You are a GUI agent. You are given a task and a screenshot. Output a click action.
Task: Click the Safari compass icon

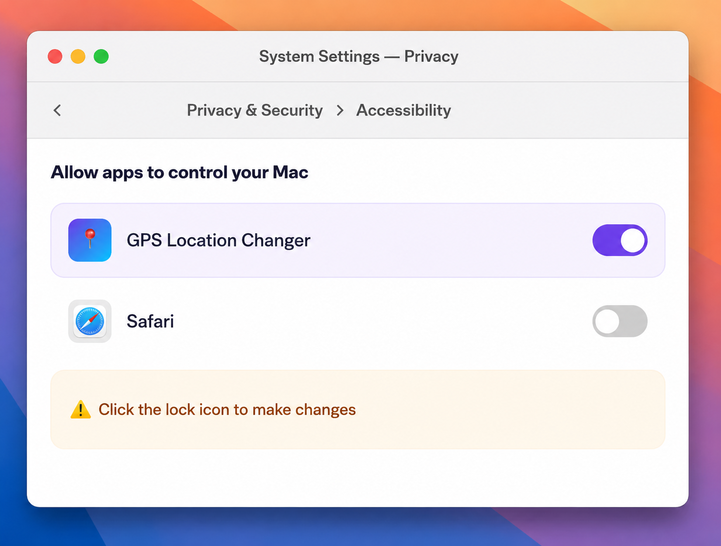(x=90, y=321)
